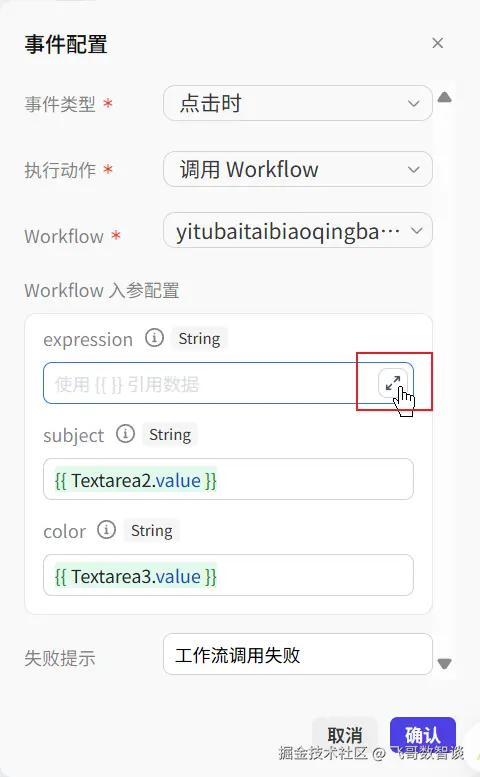Click the info icon beside subject

[125, 434]
